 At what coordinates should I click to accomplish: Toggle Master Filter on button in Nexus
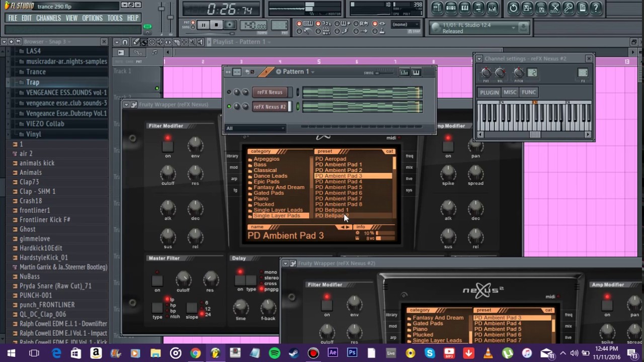coord(157,280)
